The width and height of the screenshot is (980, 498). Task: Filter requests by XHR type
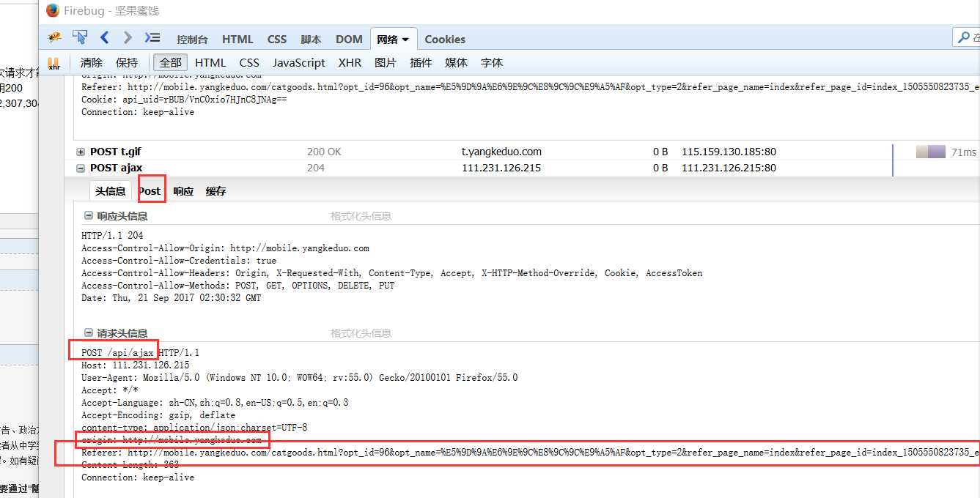point(350,63)
